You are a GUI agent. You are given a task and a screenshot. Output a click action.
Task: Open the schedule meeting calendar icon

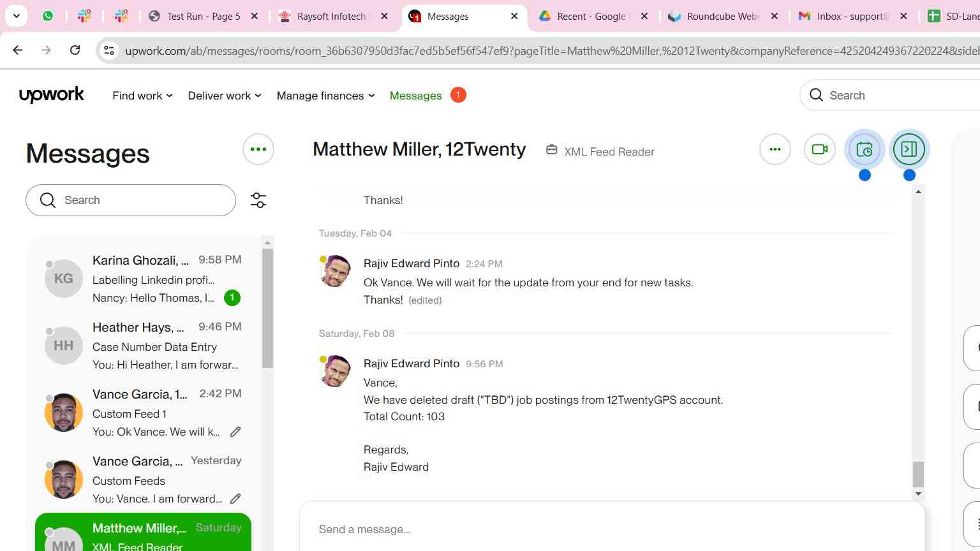click(865, 150)
